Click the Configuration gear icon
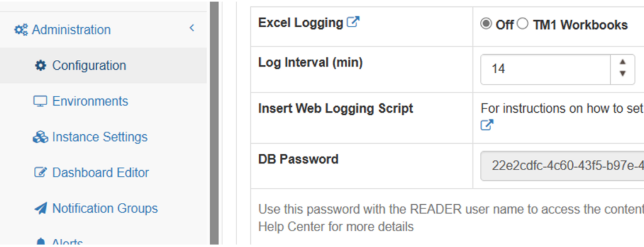The height and width of the screenshot is (247, 644). point(40,66)
